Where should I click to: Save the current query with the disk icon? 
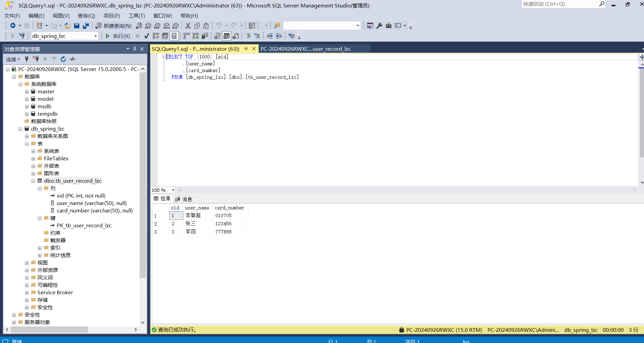click(x=77, y=26)
